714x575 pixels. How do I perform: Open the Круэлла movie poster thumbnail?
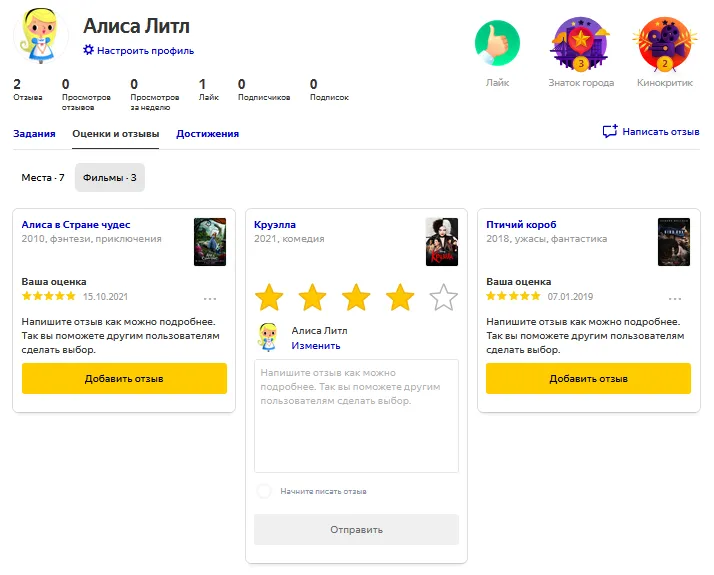point(441,242)
